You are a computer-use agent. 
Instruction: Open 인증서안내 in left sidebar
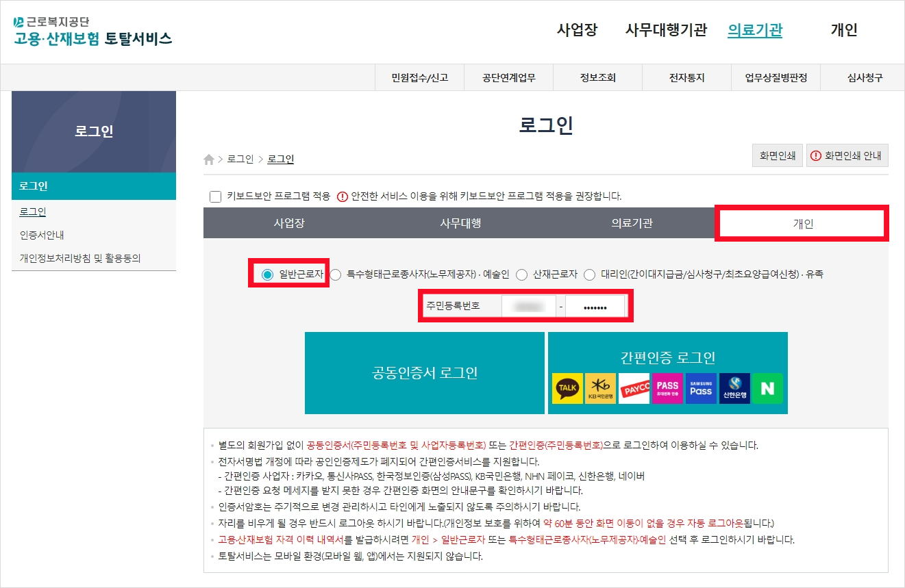click(x=42, y=235)
